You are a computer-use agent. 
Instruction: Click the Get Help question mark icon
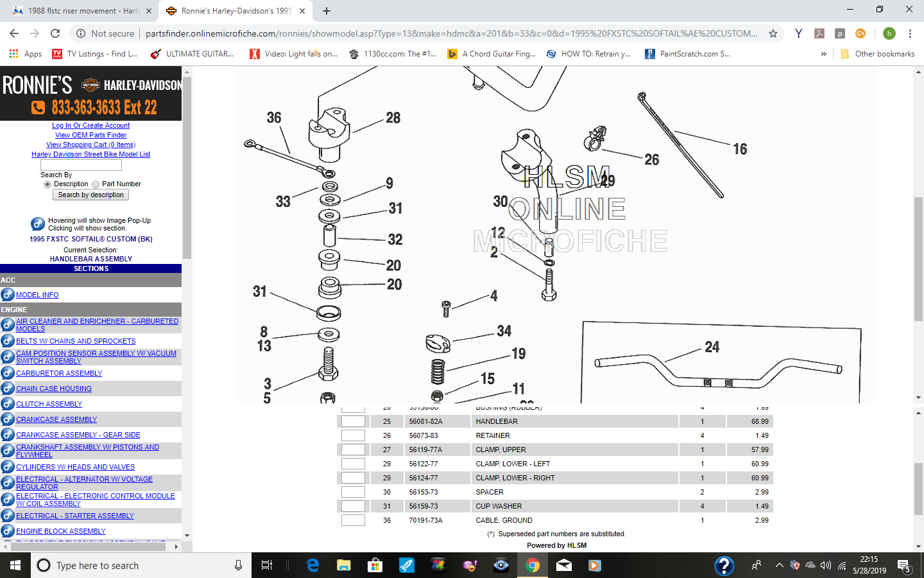(x=724, y=565)
